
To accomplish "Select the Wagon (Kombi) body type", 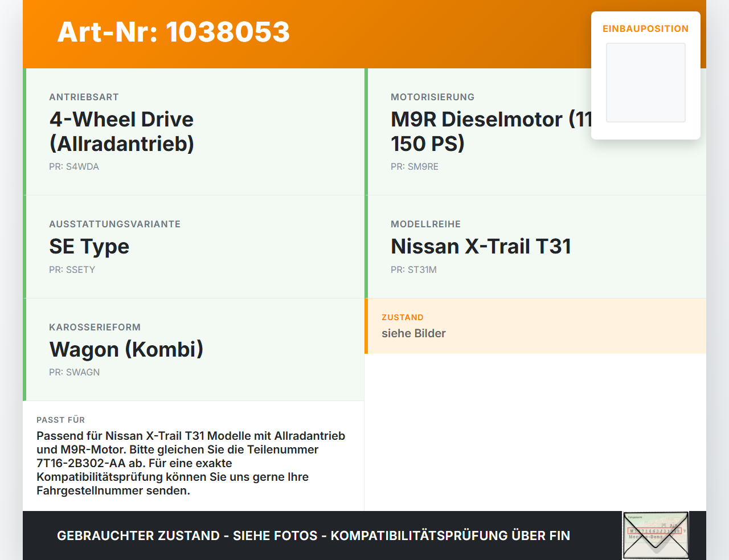I will (x=126, y=349).
